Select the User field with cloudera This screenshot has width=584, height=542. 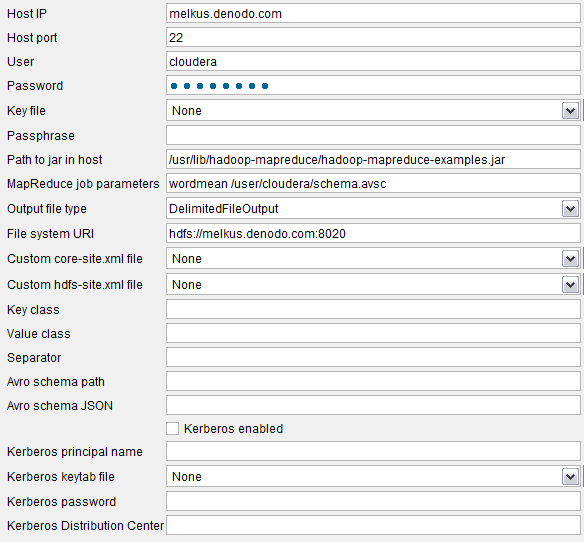click(373, 61)
